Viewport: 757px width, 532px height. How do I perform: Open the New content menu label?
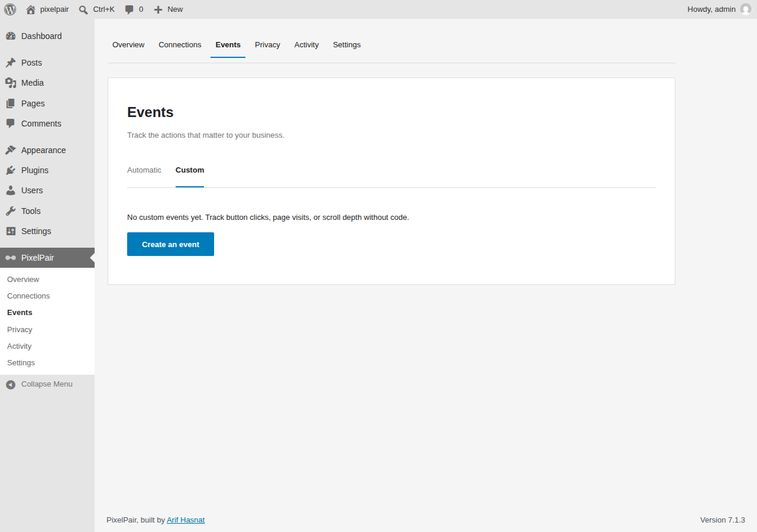pos(175,9)
